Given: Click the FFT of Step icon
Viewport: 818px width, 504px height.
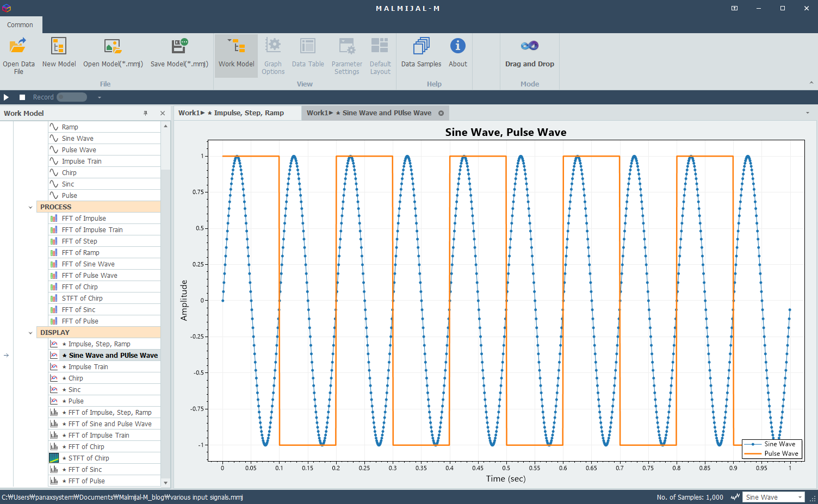Looking at the screenshot, I should point(54,241).
